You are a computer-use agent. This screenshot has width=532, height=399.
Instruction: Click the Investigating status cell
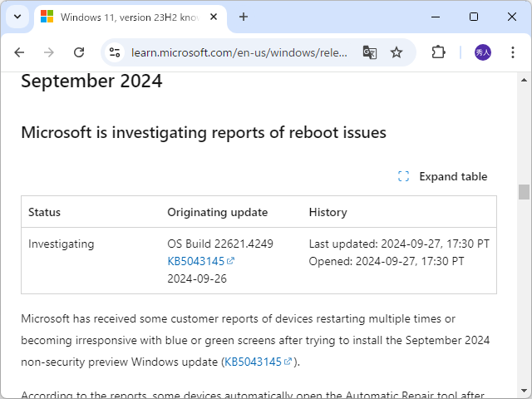62,244
